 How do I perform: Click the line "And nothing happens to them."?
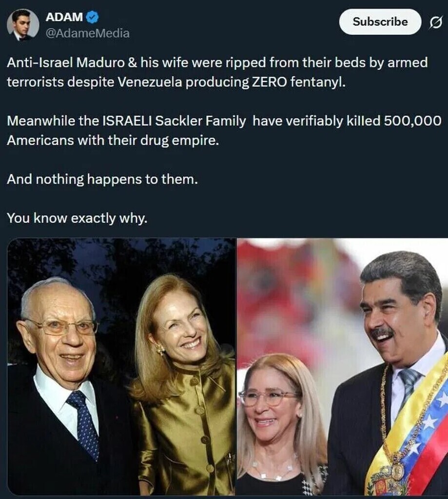click(102, 179)
